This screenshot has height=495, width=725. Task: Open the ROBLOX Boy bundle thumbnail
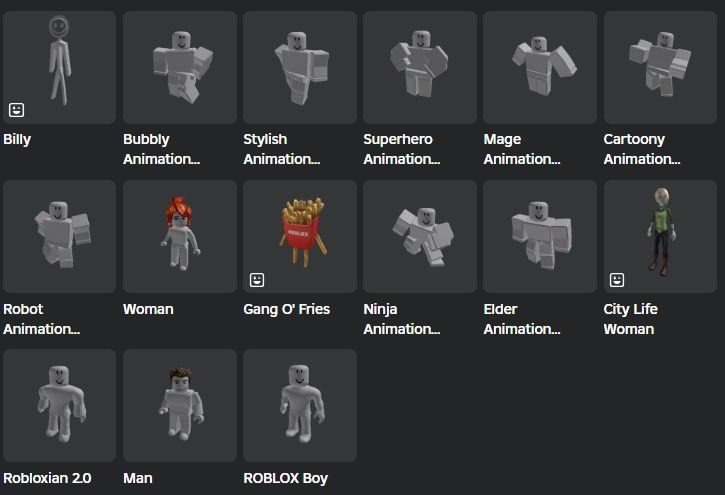[300, 405]
